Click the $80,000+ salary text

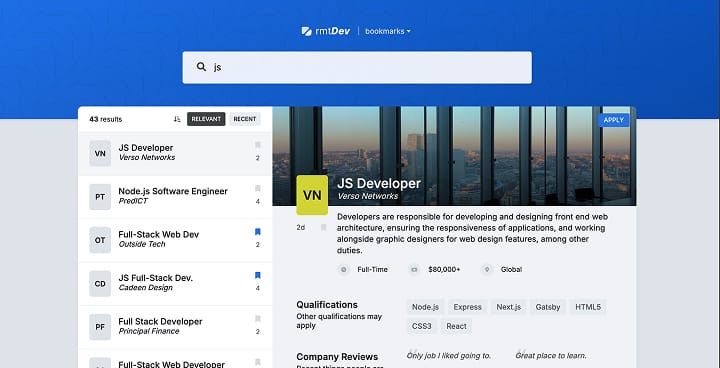coord(444,270)
